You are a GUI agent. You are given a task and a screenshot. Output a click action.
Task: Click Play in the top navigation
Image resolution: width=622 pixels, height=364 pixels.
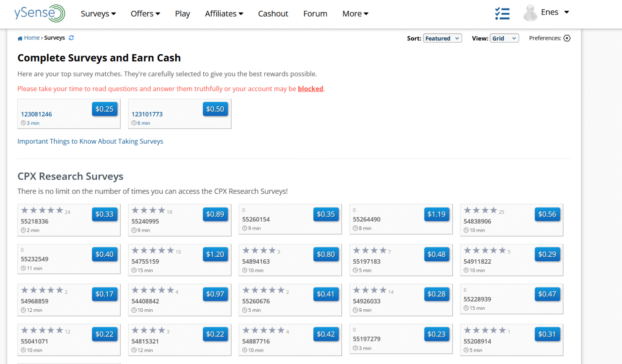(183, 13)
